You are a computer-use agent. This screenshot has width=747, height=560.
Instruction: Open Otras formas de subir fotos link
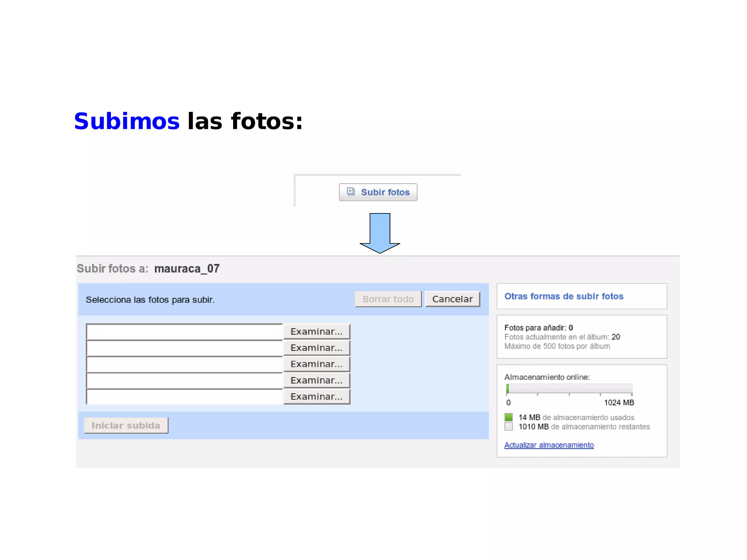point(564,296)
